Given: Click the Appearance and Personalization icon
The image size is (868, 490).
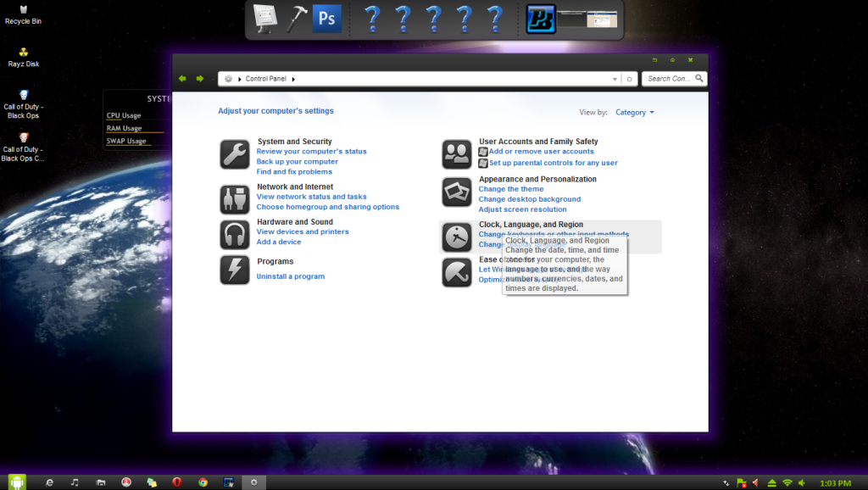Looking at the screenshot, I should click(x=457, y=192).
